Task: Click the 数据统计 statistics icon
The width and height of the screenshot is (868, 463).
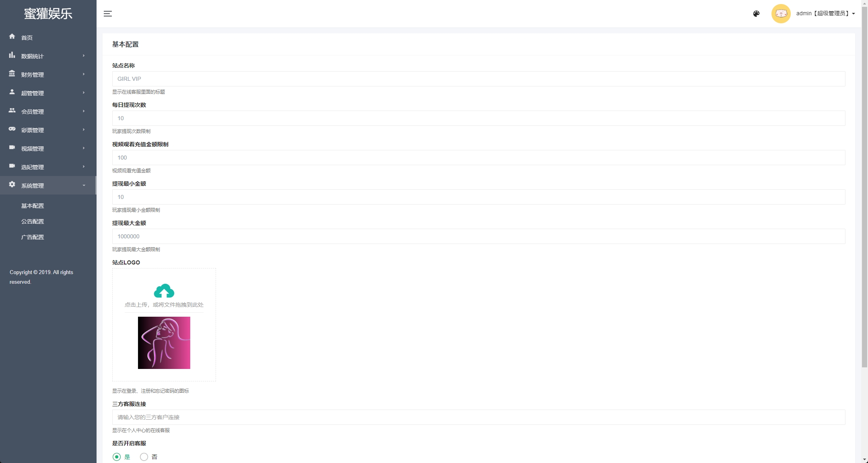Action: point(12,55)
